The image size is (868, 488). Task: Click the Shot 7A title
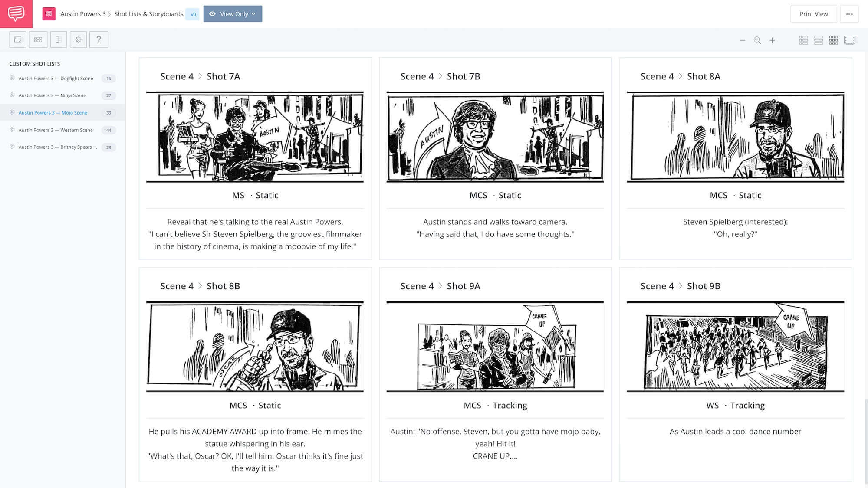(223, 76)
